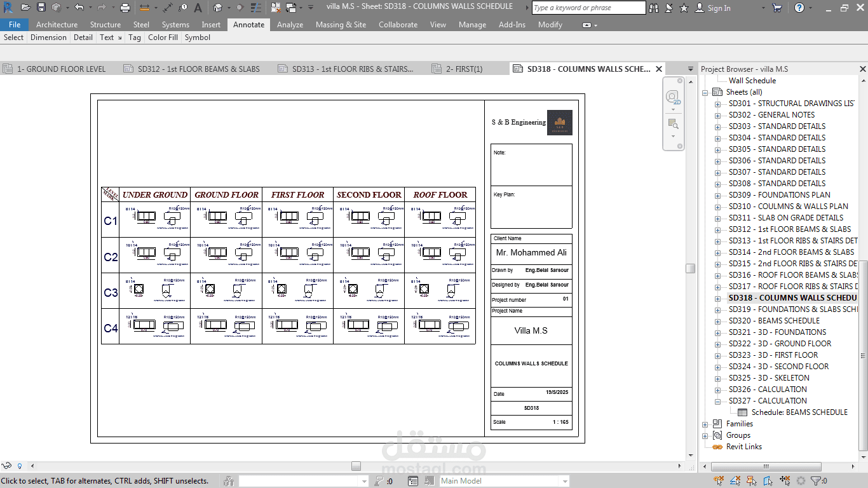Switch to the 1- GROUND FLOOR LEVEL view tab
868x488 pixels.
pos(61,69)
